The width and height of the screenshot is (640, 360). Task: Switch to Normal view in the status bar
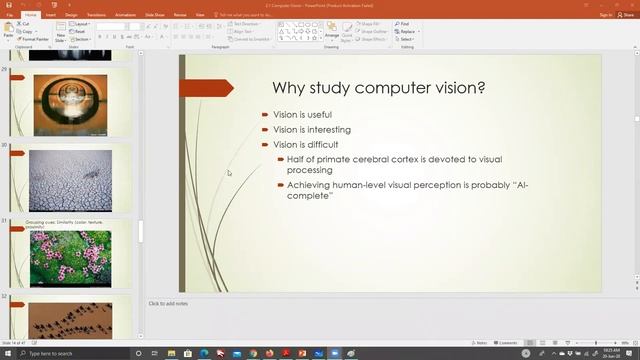click(529, 343)
